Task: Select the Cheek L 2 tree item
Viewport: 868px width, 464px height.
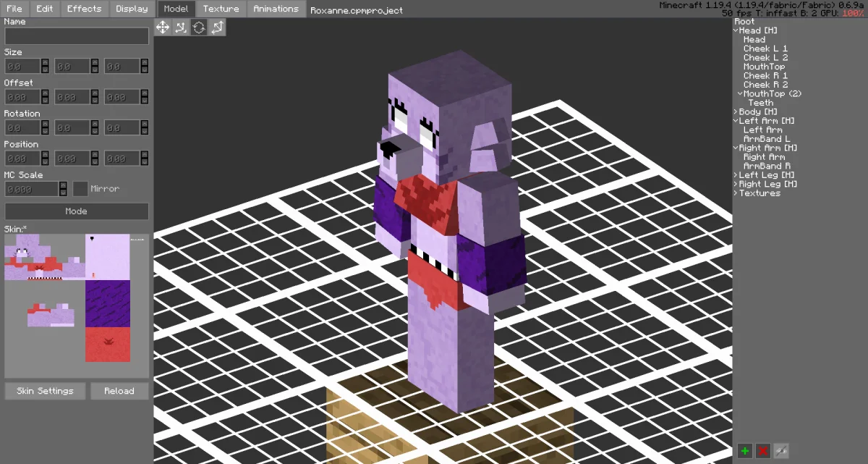Action: click(765, 57)
